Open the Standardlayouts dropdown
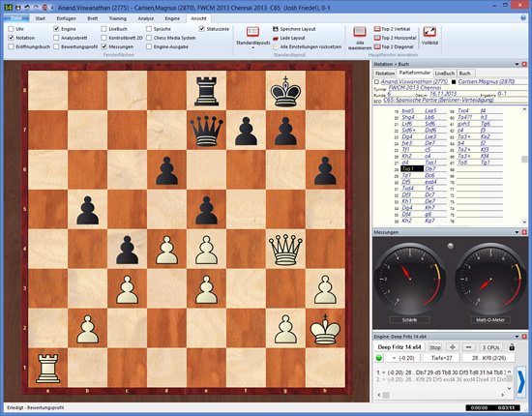532x416 pixels. click(252, 38)
